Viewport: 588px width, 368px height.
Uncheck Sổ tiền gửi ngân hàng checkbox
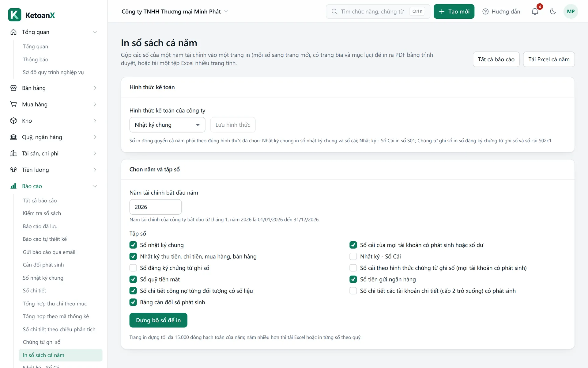point(353,279)
